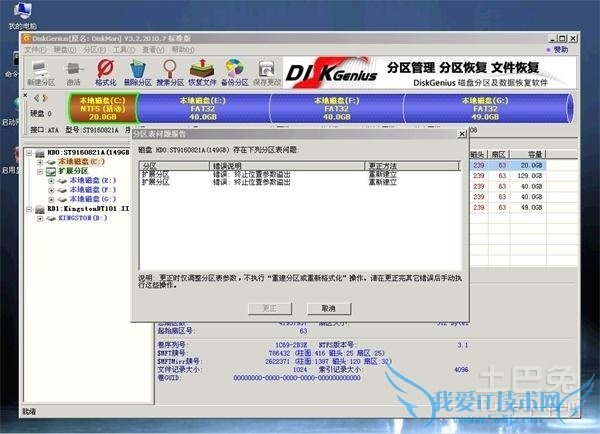The width and height of the screenshot is (600, 434).
Task: Select Local Disk (E:) in the tree
Action: tap(93, 180)
